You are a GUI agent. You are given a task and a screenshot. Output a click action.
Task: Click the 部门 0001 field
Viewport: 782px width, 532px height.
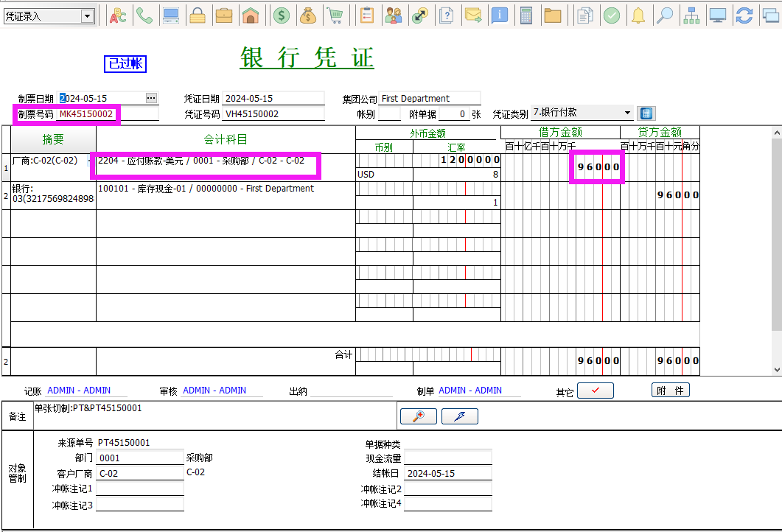(x=140, y=458)
